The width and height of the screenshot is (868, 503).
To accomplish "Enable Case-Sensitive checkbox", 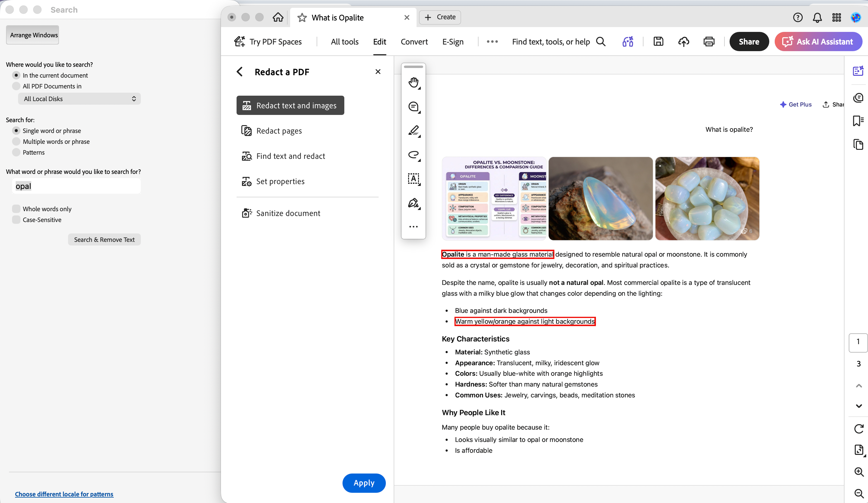I will [x=16, y=220].
